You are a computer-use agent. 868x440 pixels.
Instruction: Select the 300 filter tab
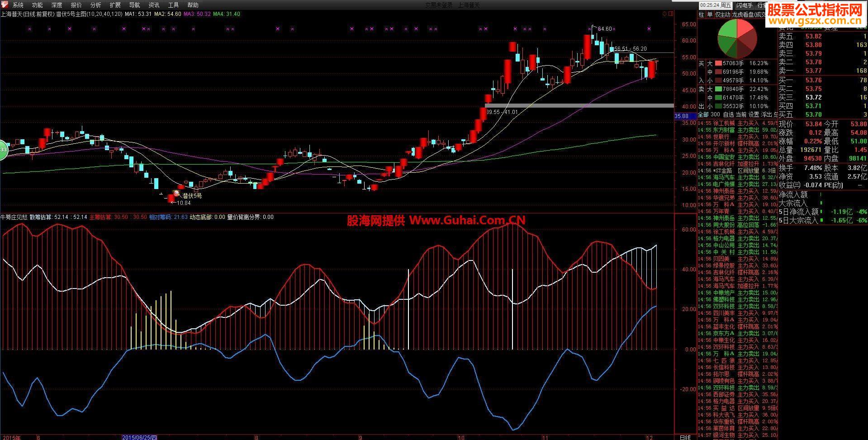coord(715,114)
